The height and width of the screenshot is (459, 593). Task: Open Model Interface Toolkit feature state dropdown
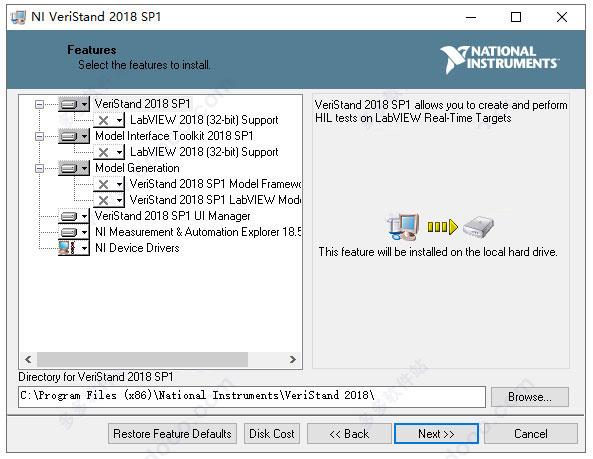(74, 136)
